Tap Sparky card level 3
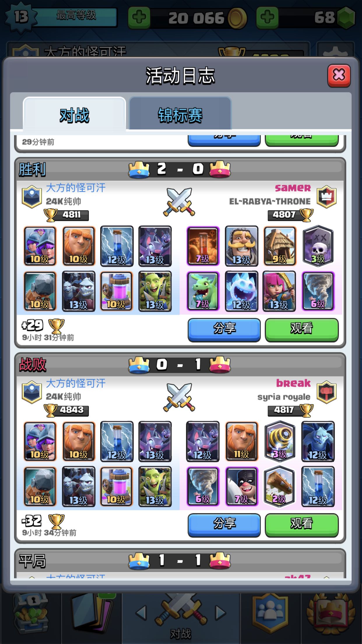Screen dimensions: 362x644 [280, 441]
